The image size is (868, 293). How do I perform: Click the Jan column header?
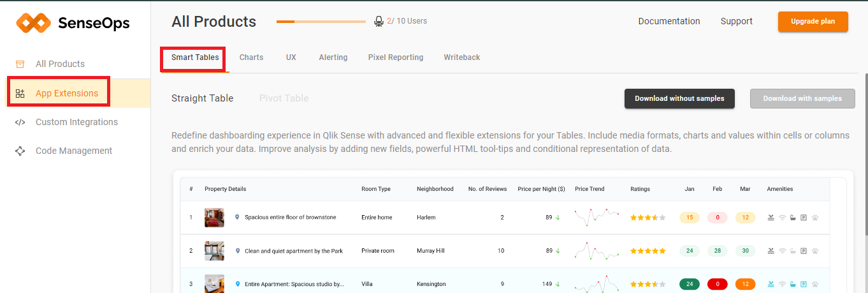point(690,189)
